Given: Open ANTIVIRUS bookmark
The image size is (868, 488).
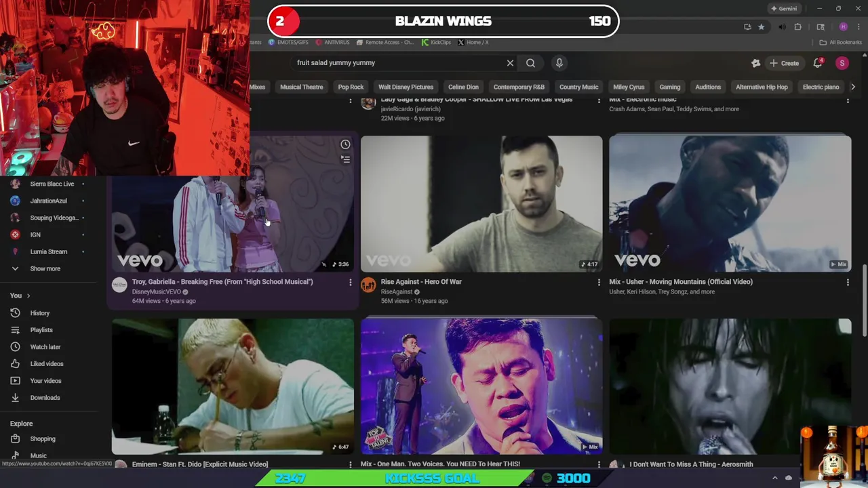Looking at the screenshot, I should [x=332, y=42].
